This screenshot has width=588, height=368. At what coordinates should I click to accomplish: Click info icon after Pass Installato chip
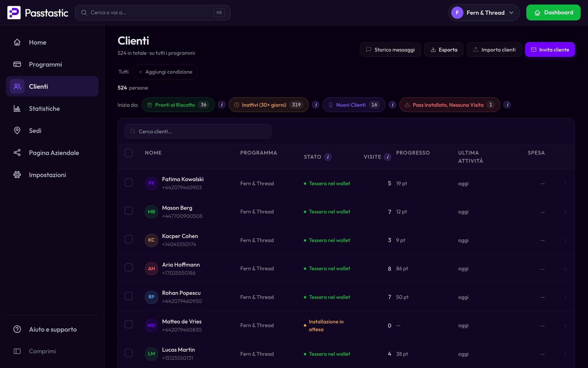click(507, 105)
